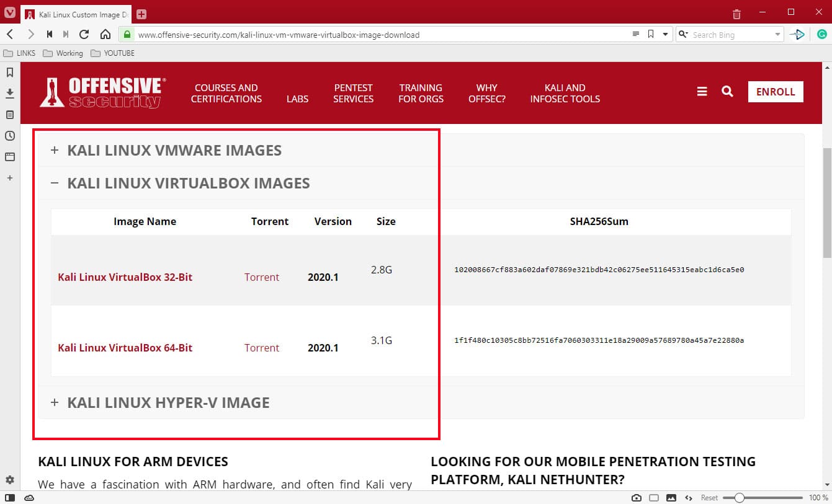Image resolution: width=832 pixels, height=504 pixels.
Task: Open page actions code icon
Action: tap(689, 498)
